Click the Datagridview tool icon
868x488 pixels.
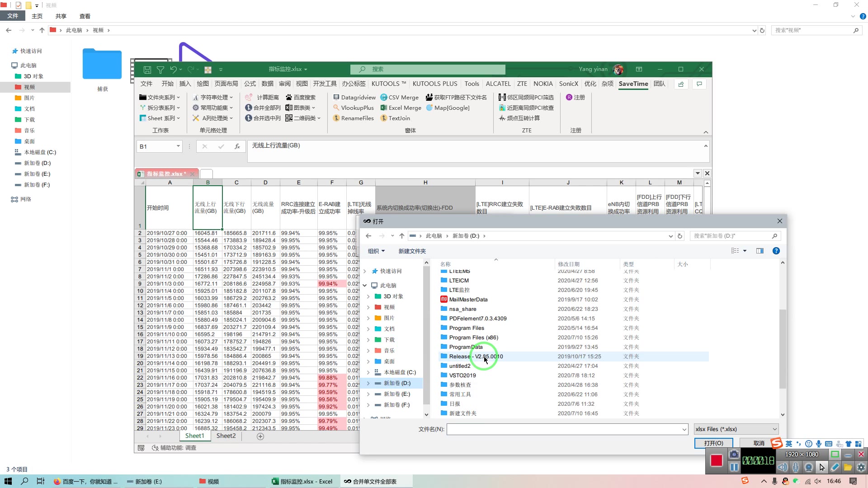[336, 97]
